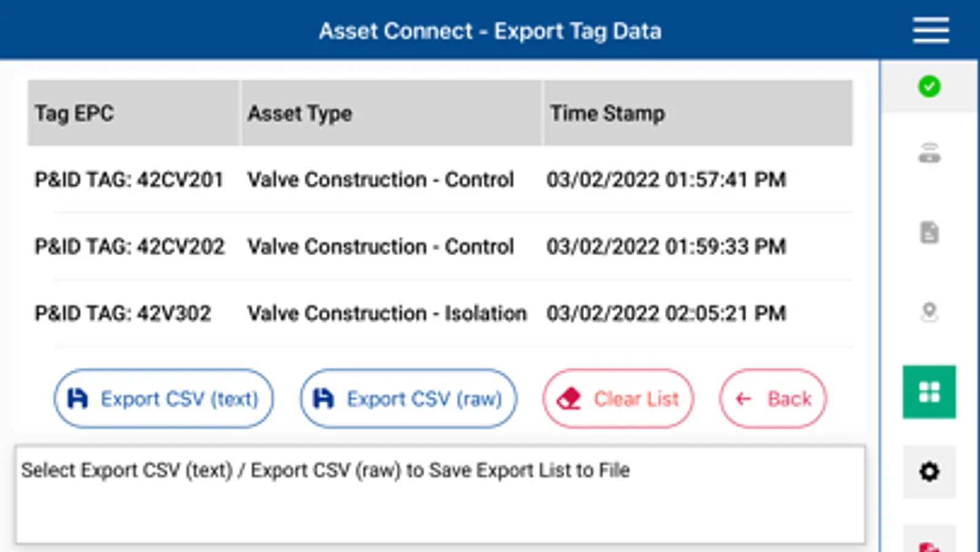The height and width of the screenshot is (552, 980).
Task: Open the hamburger menu
Action: click(930, 31)
